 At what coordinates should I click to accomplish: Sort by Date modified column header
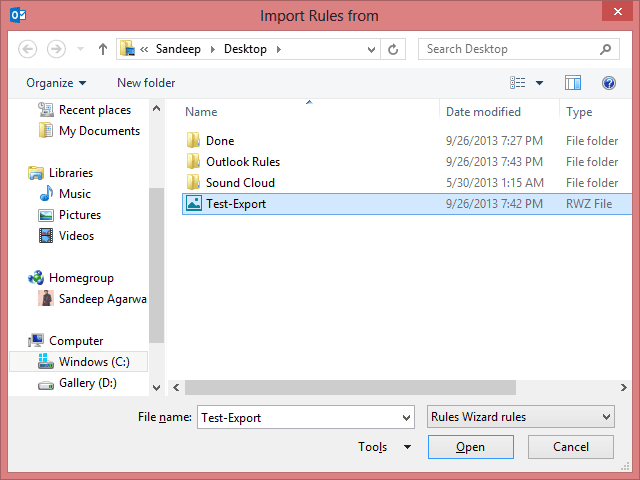[483, 112]
